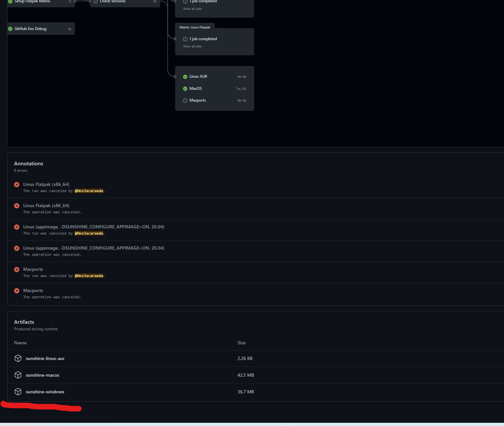Click @HexJacaranda mention in Linux Flatpak annotation
Viewport: 504px width, 426px height.
pyautogui.click(x=89, y=191)
